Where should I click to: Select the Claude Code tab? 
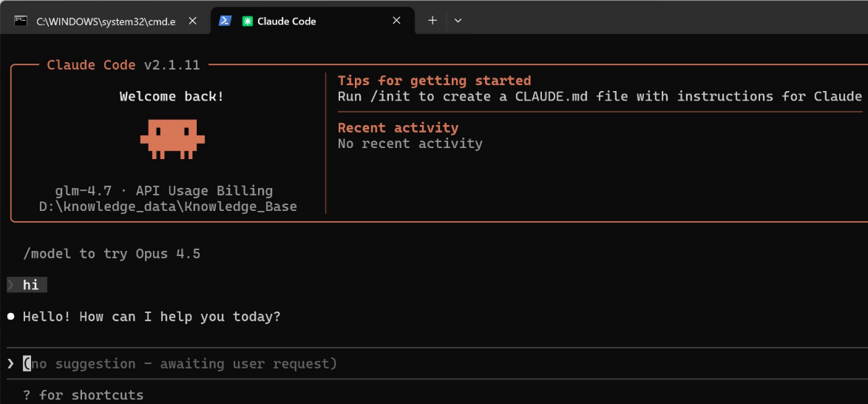(x=312, y=21)
